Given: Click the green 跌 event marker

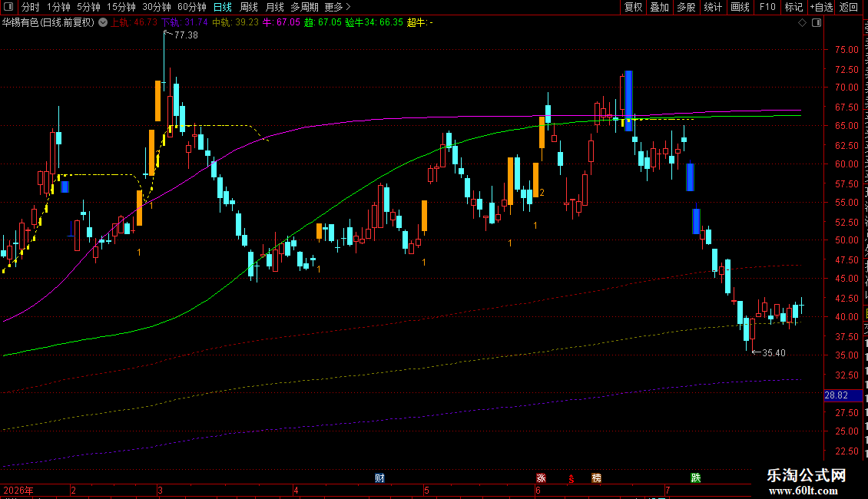Looking at the screenshot, I should pyautogui.click(x=696, y=478).
